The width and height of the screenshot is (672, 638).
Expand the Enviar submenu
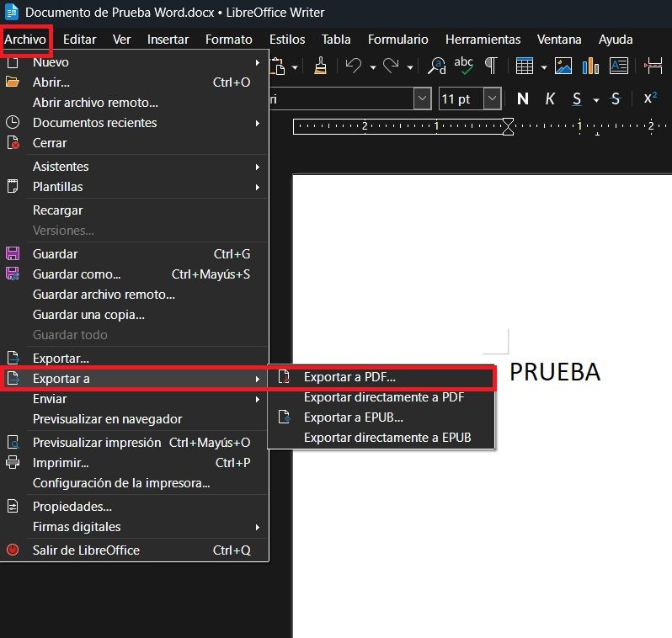click(134, 399)
